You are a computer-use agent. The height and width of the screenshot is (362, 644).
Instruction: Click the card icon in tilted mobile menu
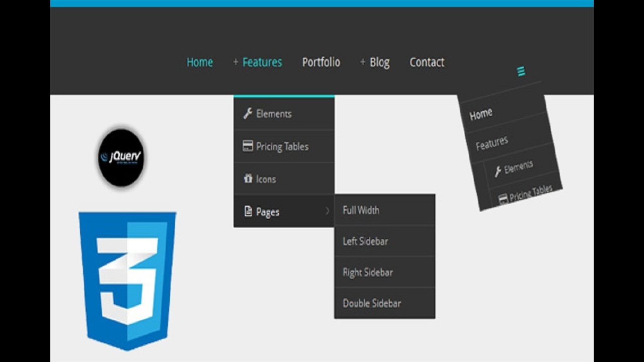pyautogui.click(x=503, y=199)
